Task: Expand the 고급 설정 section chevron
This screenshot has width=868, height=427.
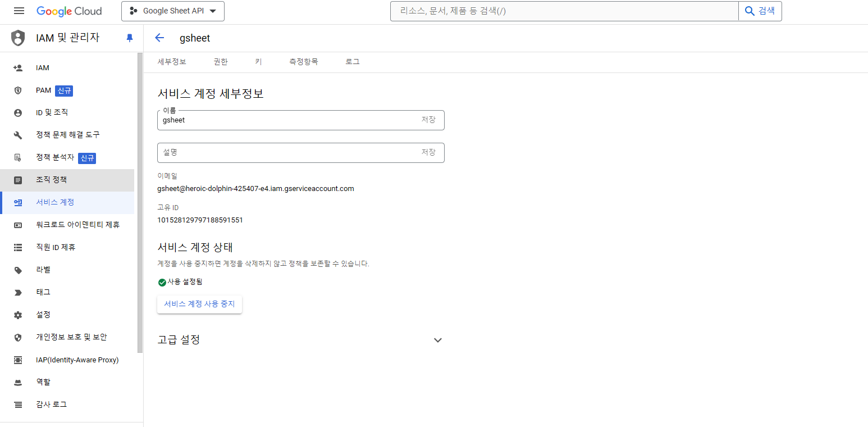Action: coord(438,340)
